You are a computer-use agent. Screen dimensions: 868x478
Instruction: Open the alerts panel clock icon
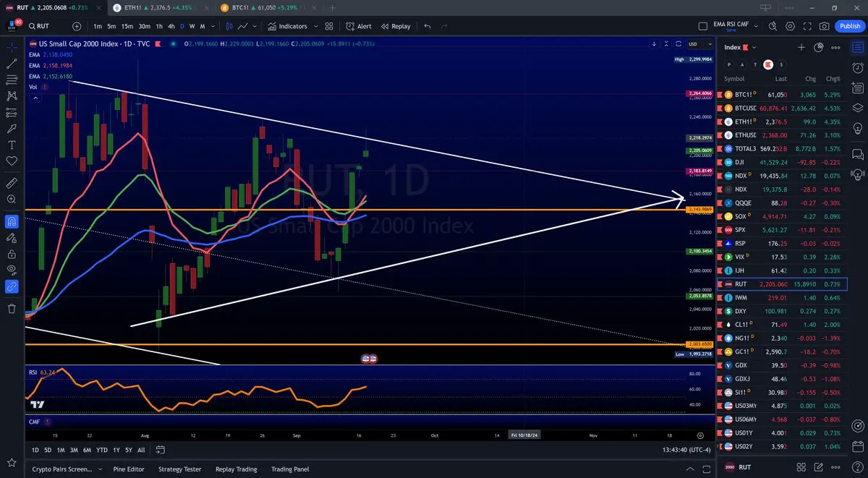pos(858,67)
